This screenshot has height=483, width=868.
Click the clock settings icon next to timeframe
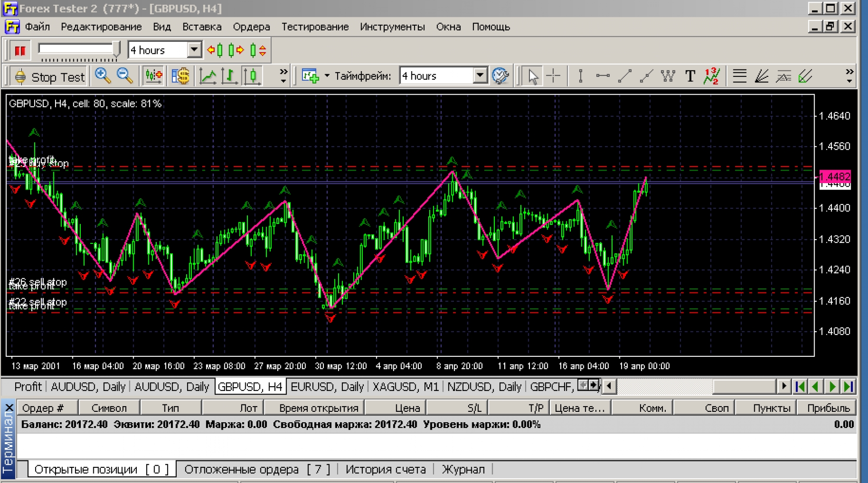coord(500,76)
